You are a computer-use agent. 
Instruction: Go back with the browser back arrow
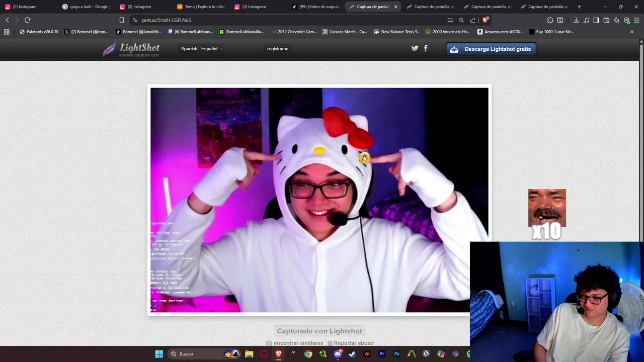pyautogui.click(x=7, y=20)
